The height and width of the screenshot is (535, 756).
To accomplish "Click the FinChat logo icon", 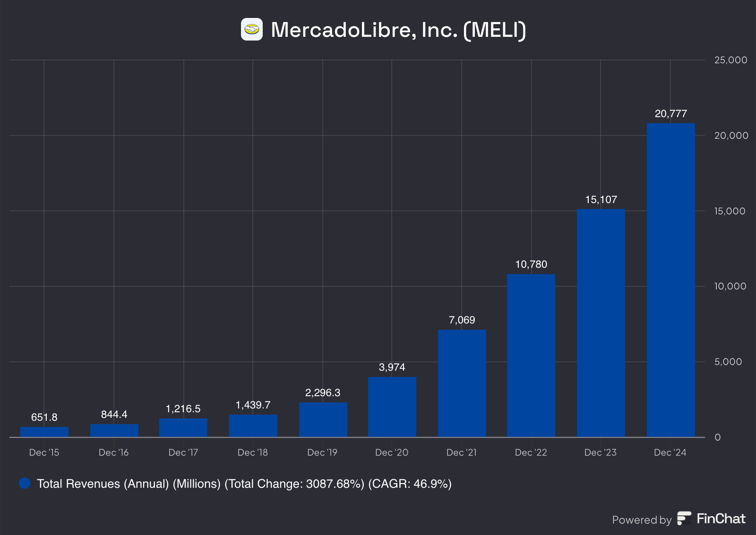I will coord(684,518).
